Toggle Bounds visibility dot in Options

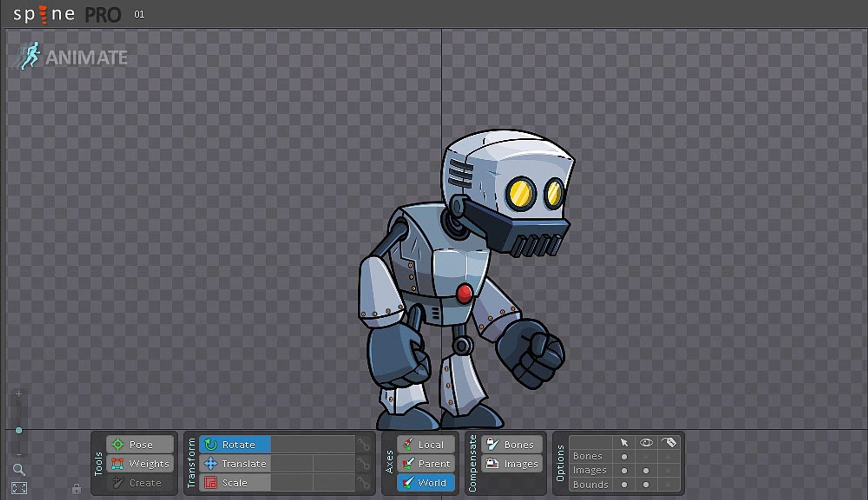(646, 485)
